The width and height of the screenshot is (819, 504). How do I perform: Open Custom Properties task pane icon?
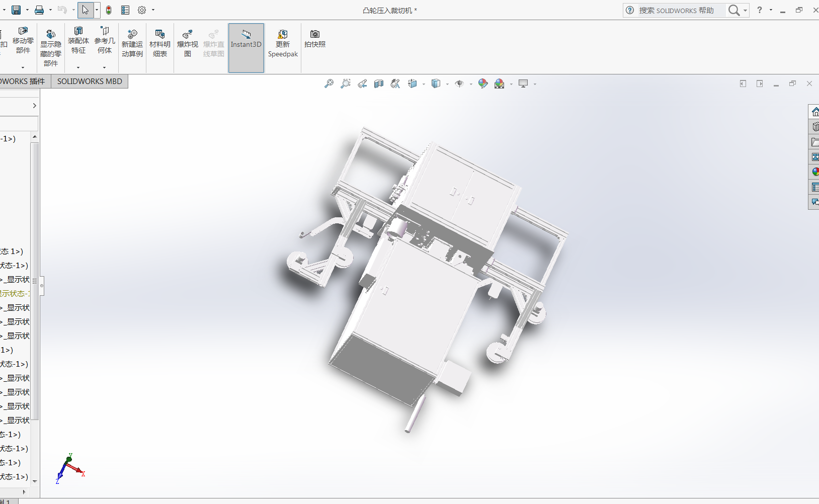click(815, 187)
